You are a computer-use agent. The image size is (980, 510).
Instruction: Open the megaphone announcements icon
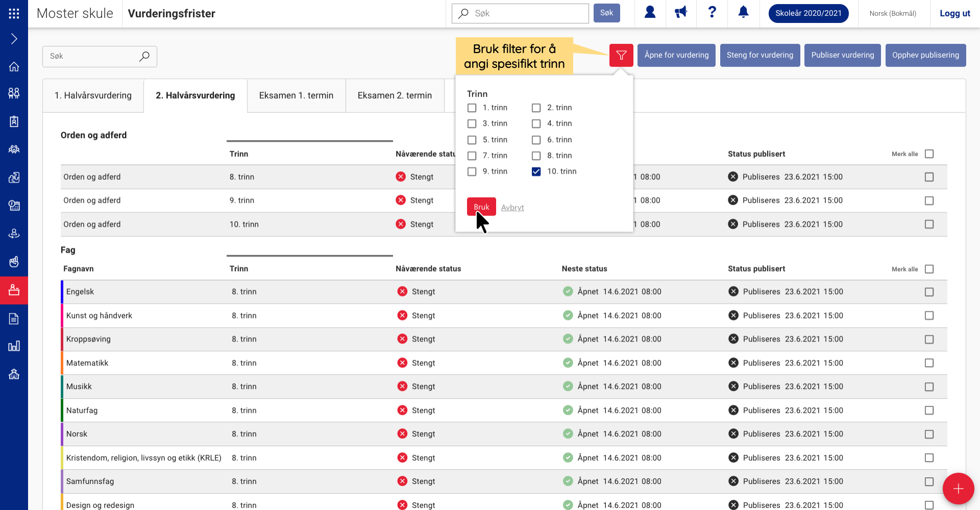click(681, 12)
